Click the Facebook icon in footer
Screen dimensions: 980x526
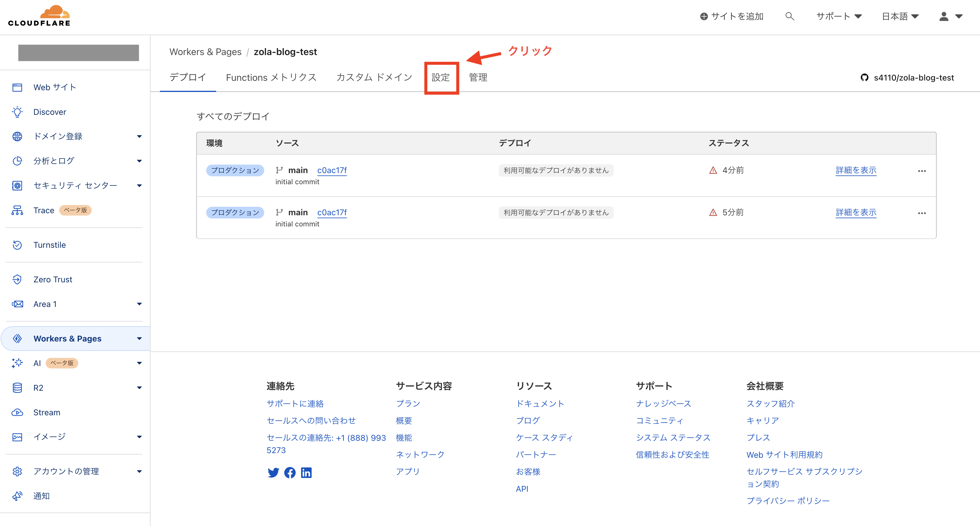(289, 472)
